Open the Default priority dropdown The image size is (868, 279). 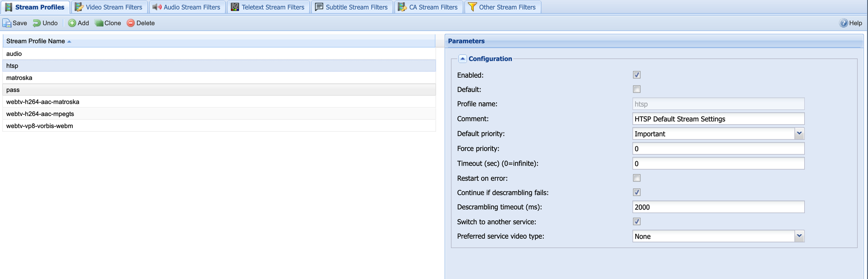(799, 134)
